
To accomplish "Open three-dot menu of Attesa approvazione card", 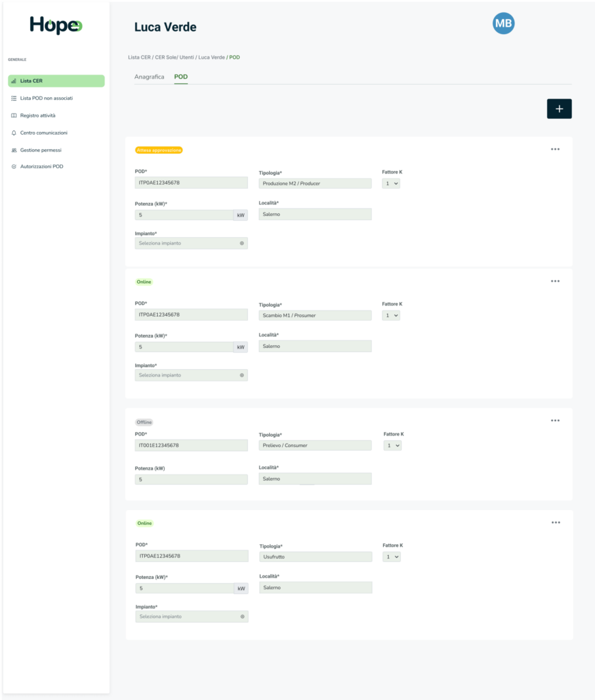I will click(x=555, y=149).
